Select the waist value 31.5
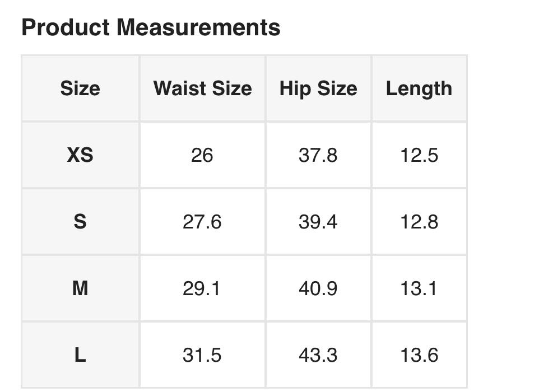 [x=202, y=355]
